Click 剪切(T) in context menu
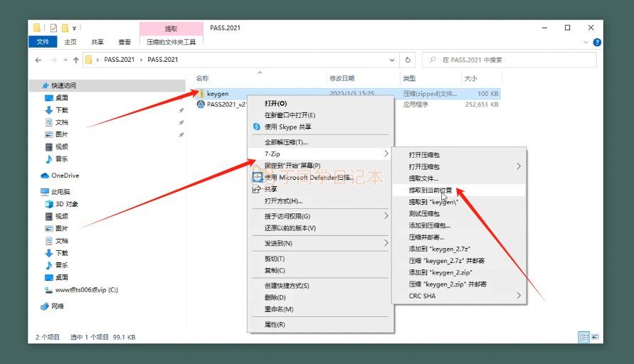 pyautogui.click(x=320, y=259)
